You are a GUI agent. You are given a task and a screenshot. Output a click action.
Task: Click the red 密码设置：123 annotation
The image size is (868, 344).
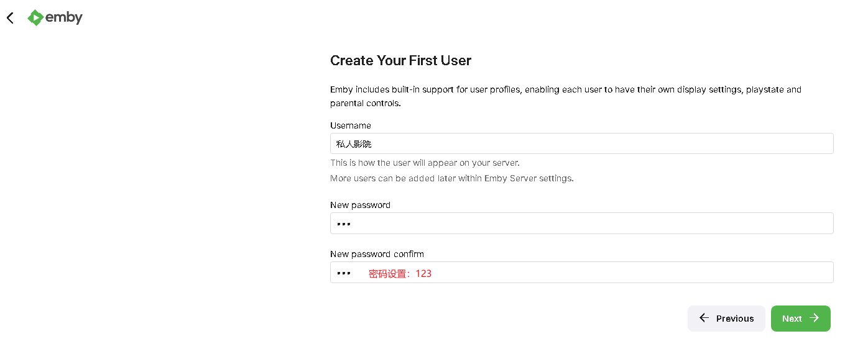pos(400,274)
